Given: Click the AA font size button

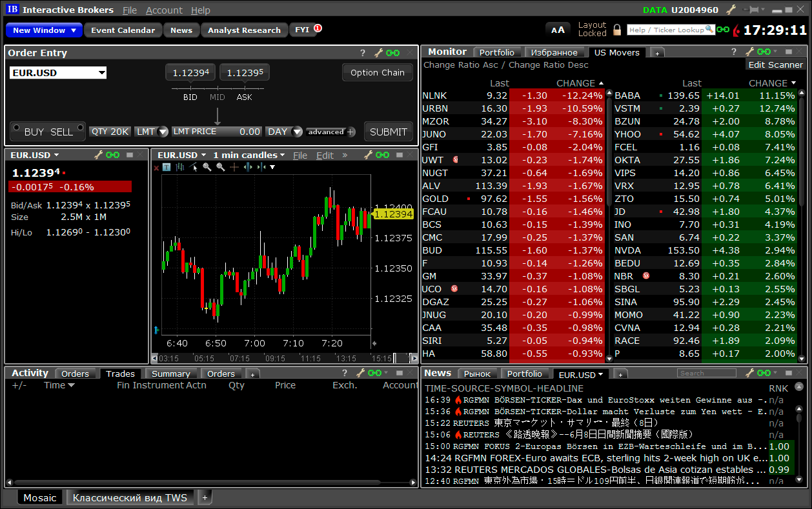Looking at the screenshot, I should (x=558, y=30).
